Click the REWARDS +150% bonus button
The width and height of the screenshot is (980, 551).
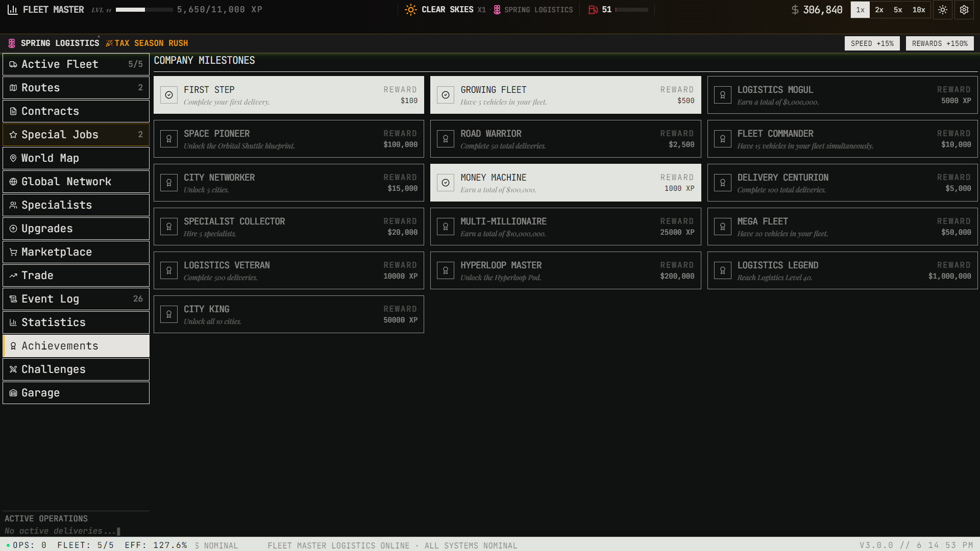[939, 43]
